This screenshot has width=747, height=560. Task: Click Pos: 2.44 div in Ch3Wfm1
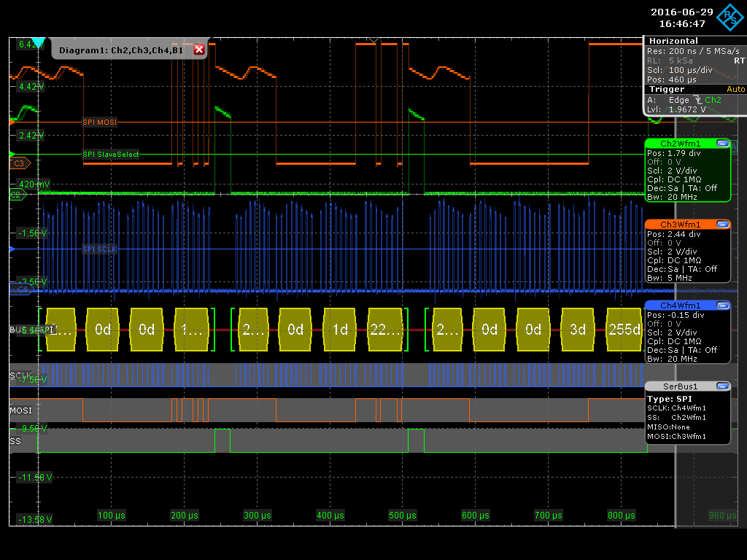pos(673,234)
